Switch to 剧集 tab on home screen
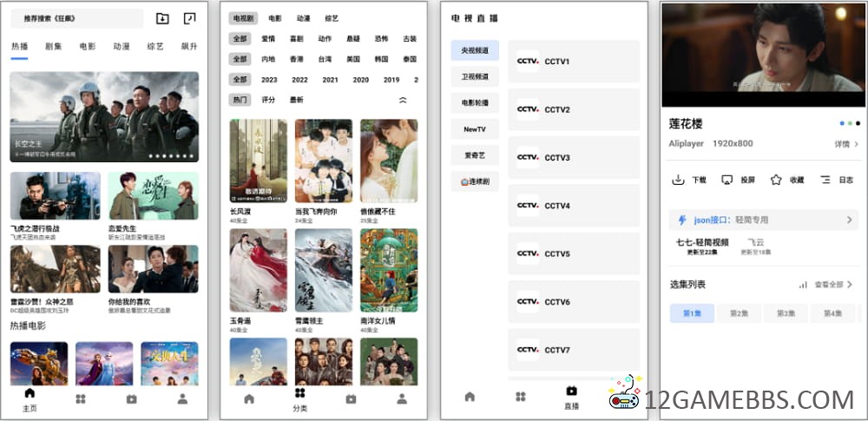 coord(54,47)
